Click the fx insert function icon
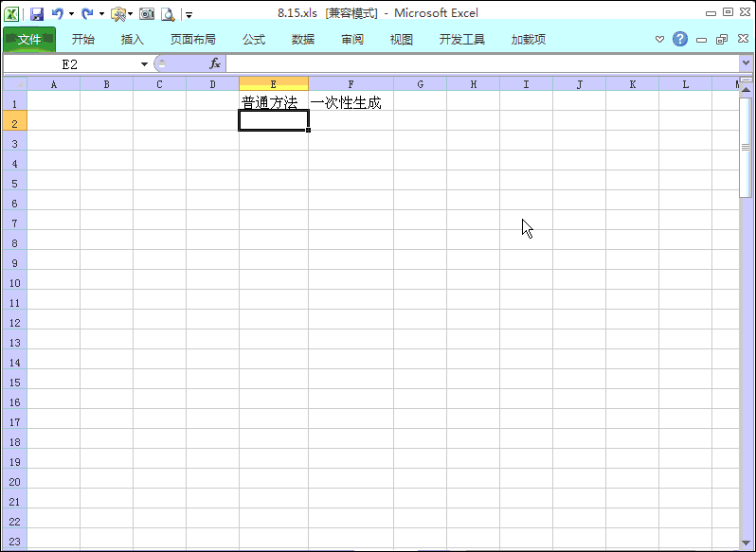Viewport: 756px width, 552px height. (214, 63)
